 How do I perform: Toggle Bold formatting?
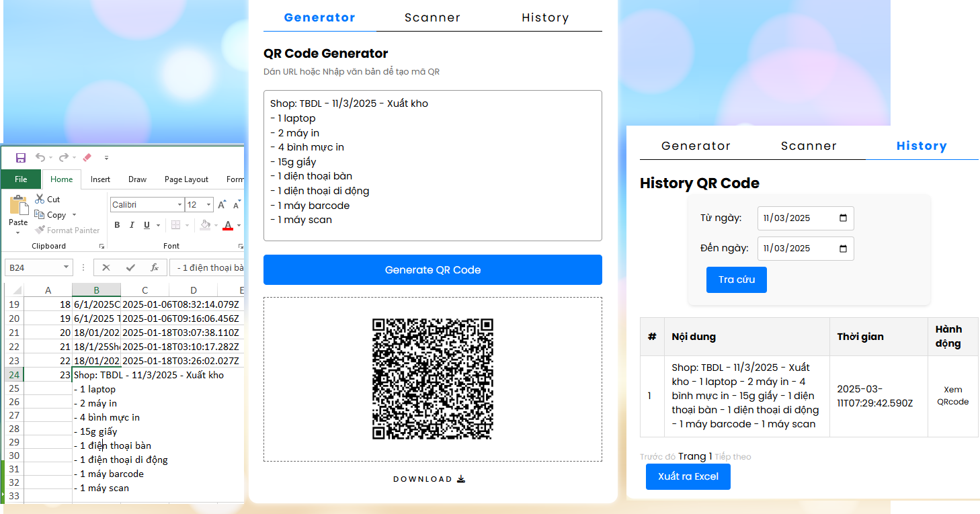click(117, 225)
